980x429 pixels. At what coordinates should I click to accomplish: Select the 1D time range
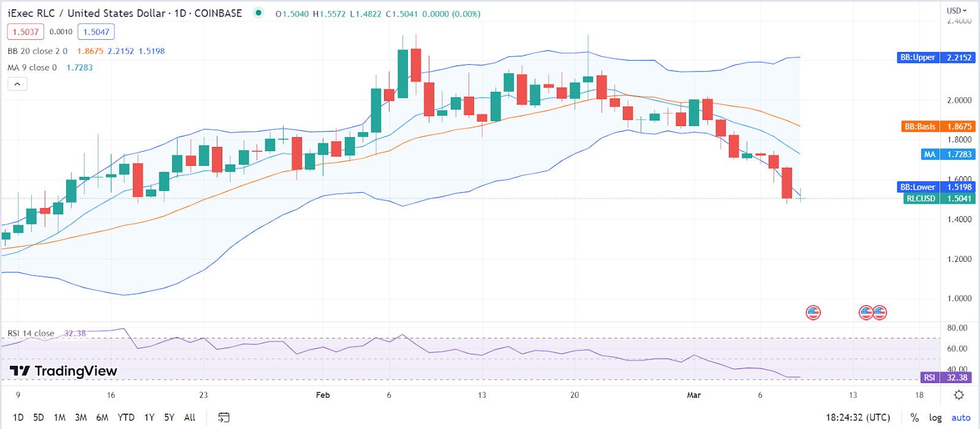[x=18, y=417]
